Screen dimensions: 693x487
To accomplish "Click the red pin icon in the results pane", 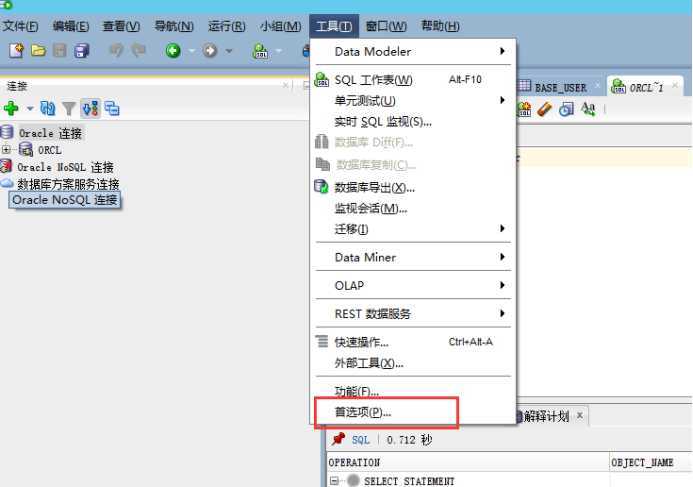I will click(x=338, y=439).
